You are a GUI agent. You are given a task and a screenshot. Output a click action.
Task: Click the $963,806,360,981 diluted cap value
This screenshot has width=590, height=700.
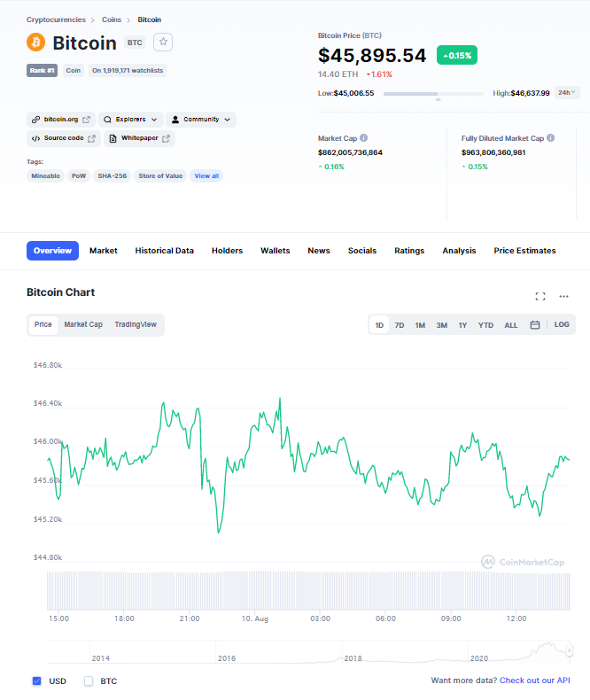point(493,152)
